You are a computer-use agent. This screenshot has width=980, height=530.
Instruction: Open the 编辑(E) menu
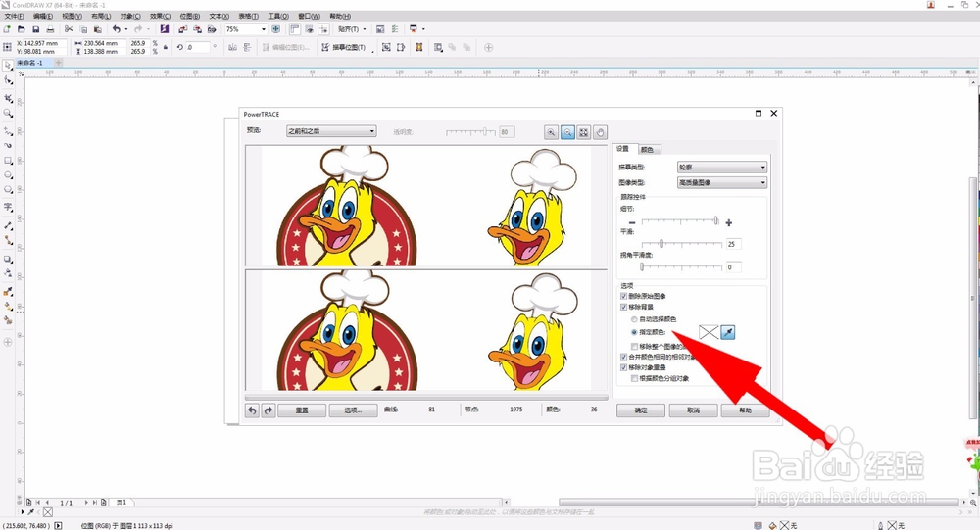click(x=42, y=17)
